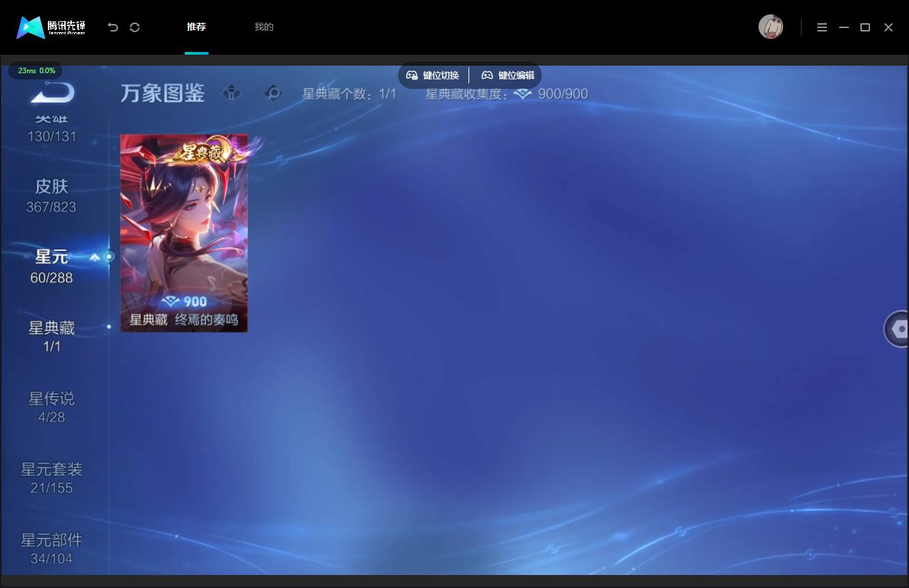909x588 pixels.
Task: Open the hamburger menu in the title bar
Action: [822, 27]
